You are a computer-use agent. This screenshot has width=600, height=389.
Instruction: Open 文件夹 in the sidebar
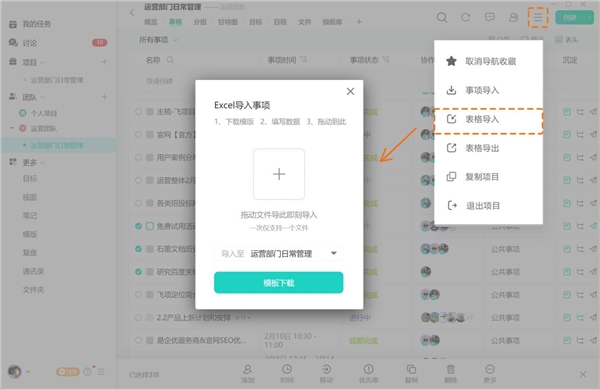click(33, 290)
